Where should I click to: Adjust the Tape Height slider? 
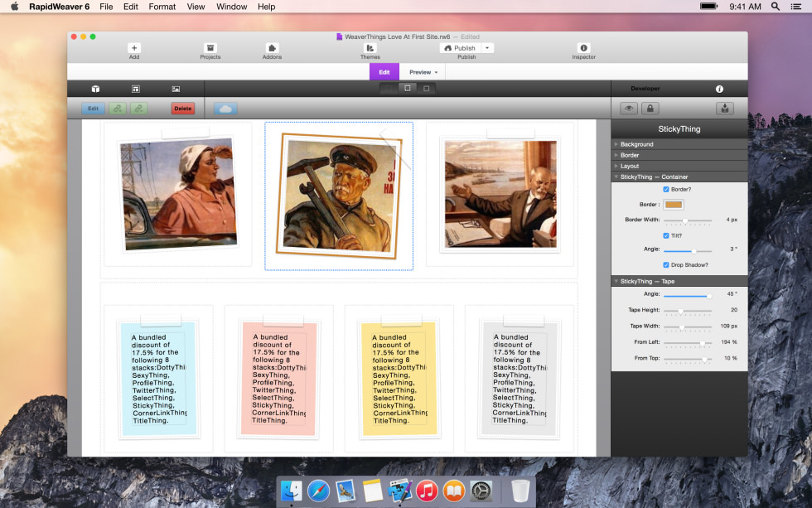[x=688, y=312]
